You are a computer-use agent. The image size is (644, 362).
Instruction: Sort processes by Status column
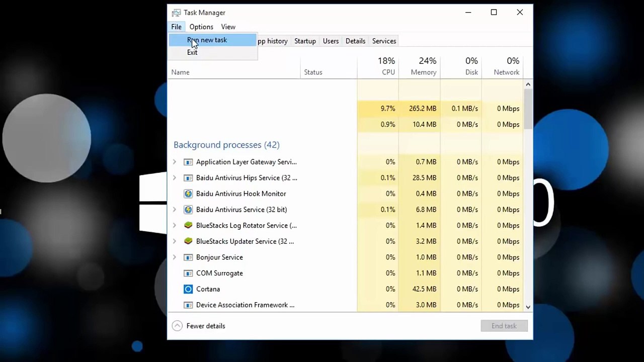pos(329,67)
